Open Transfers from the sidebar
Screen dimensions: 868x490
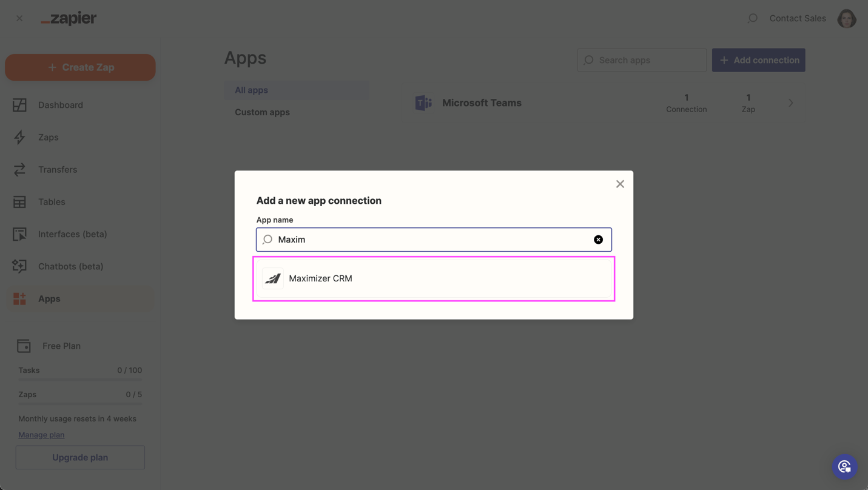(58, 169)
